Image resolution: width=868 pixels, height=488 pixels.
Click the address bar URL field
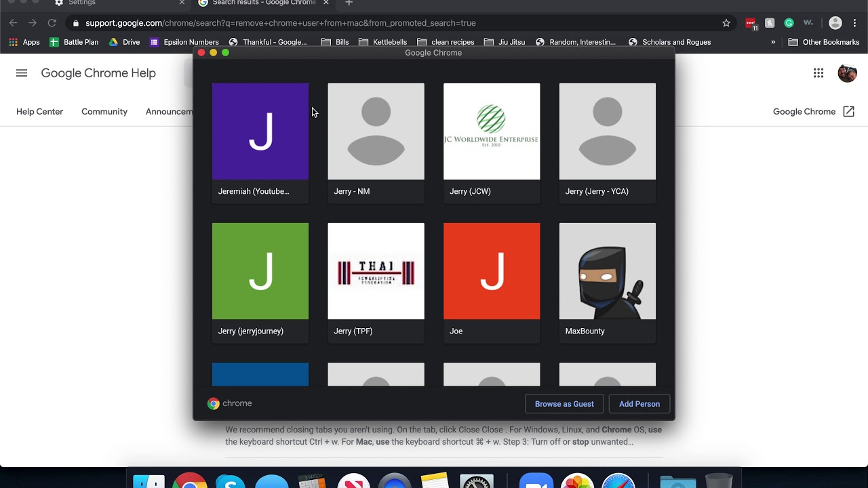tap(400, 23)
